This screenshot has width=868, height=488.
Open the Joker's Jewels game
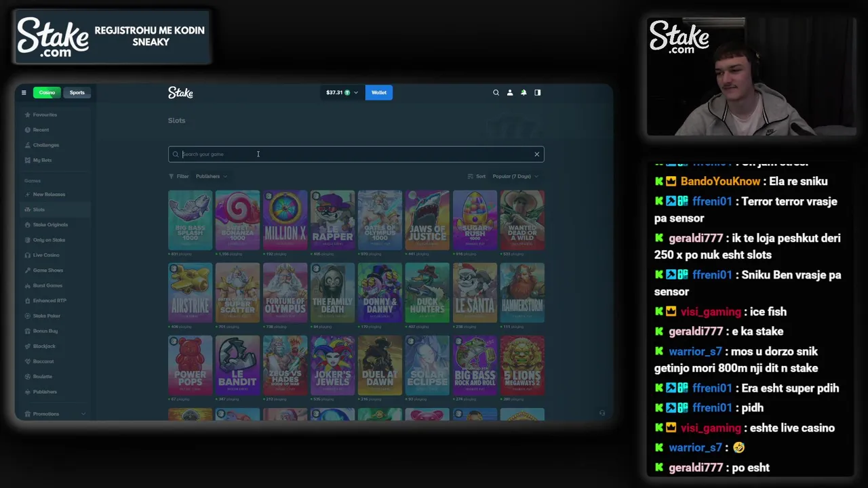tap(332, 365)
